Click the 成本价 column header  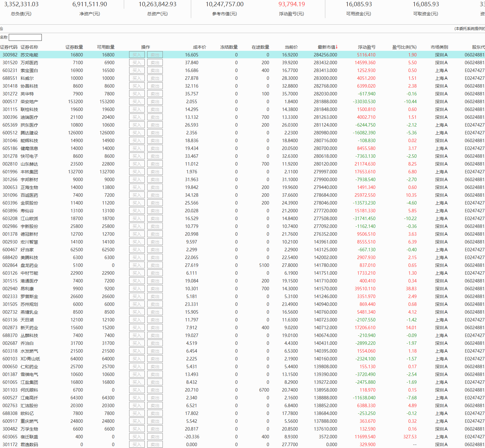point(199,47)
